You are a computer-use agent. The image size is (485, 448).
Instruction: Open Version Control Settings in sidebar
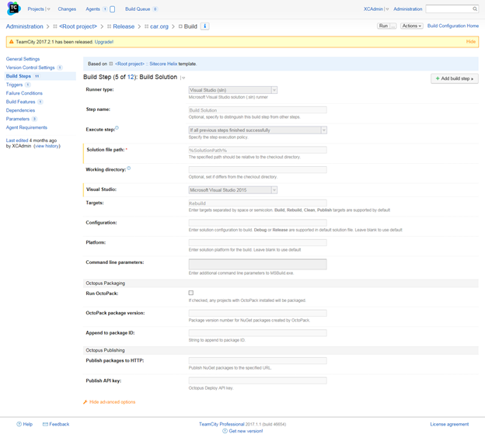pos(30,68)
